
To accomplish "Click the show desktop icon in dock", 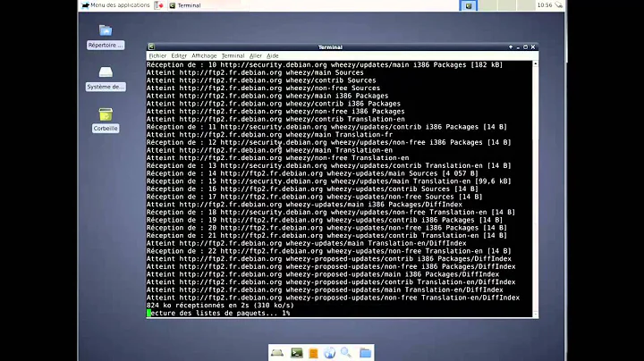I will pyautogui.click(x=277, y=353).
